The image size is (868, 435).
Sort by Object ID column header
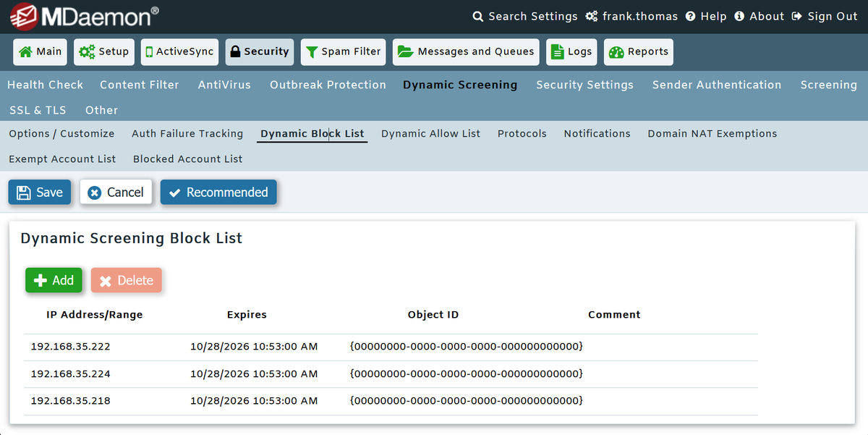pyautogui.click(x=433, y=315)
